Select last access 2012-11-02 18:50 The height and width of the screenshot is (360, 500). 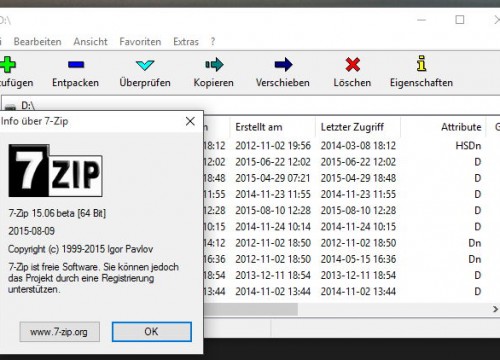pyautogui.click(x=358, y=243)
